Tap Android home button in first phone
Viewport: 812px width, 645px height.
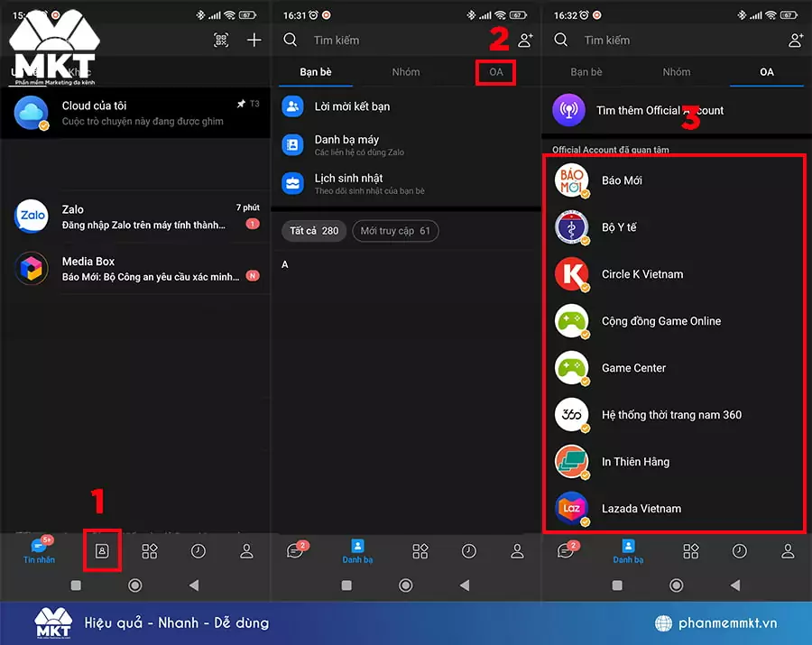tap(135, 585)
